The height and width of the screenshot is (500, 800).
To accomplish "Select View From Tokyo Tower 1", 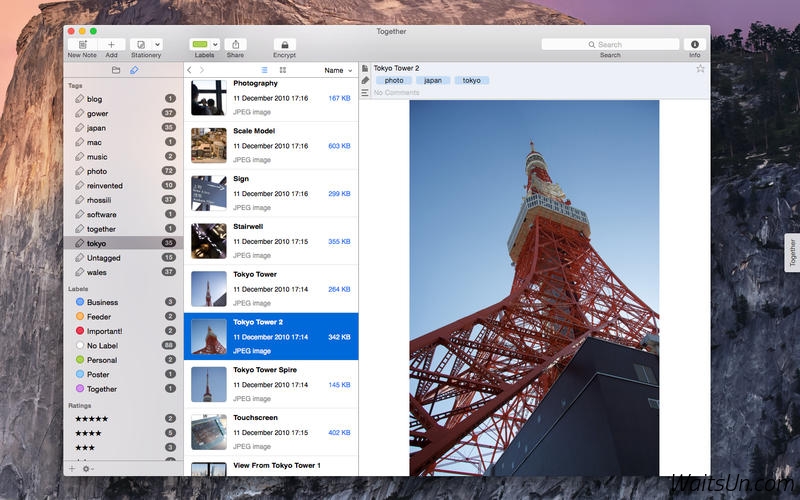I will (271, 466).
